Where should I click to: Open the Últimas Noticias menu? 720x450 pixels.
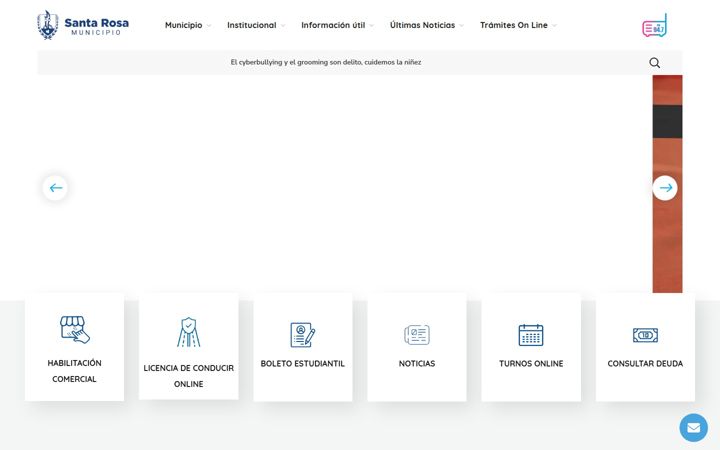coord(427,25)
